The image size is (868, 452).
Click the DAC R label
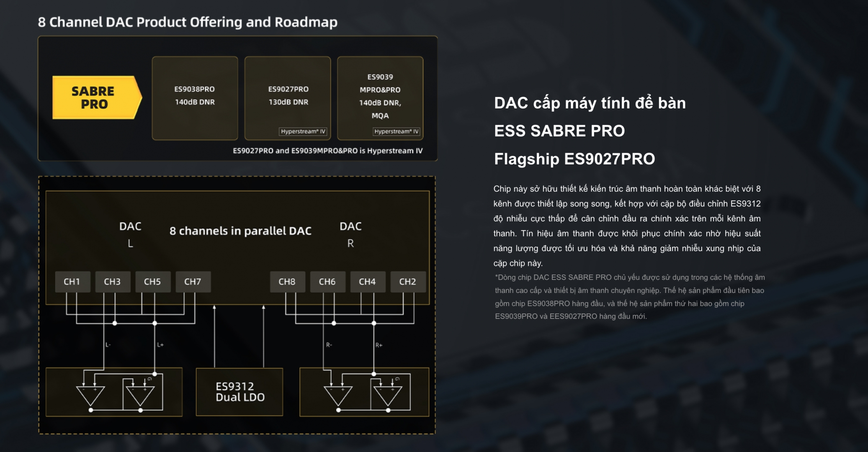(x=350, y=234)
